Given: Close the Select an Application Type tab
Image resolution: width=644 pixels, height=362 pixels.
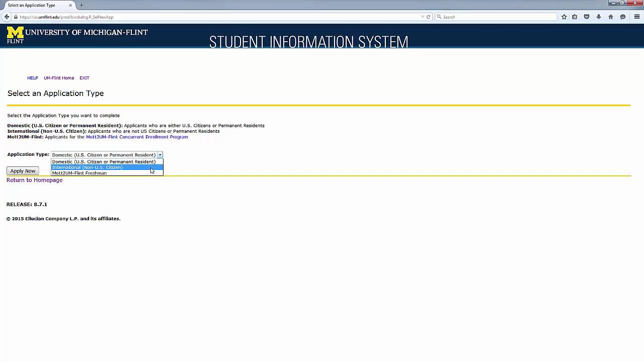Looking at the screenshot, I should tap(70, 5).
